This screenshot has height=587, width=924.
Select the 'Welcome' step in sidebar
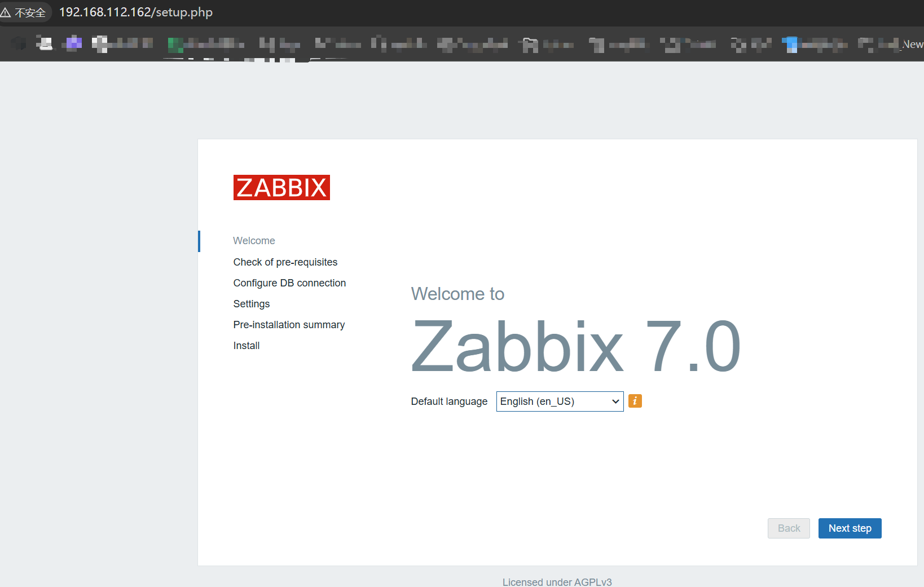click(254, 241)
